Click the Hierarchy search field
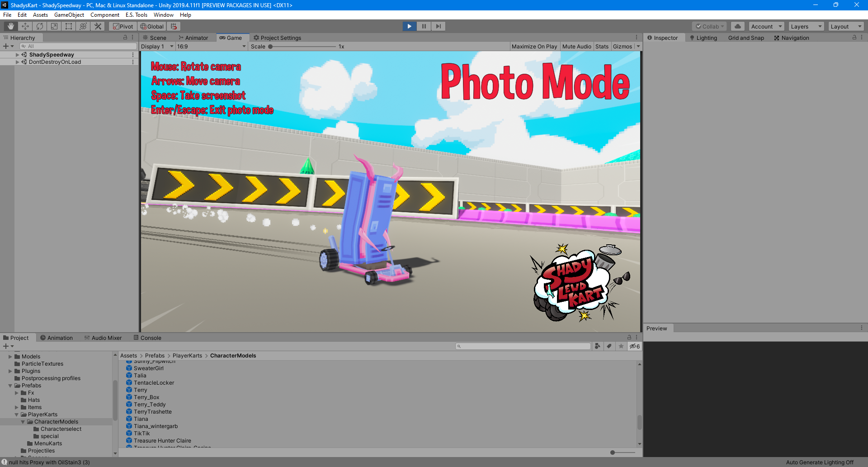 (78, 46)
